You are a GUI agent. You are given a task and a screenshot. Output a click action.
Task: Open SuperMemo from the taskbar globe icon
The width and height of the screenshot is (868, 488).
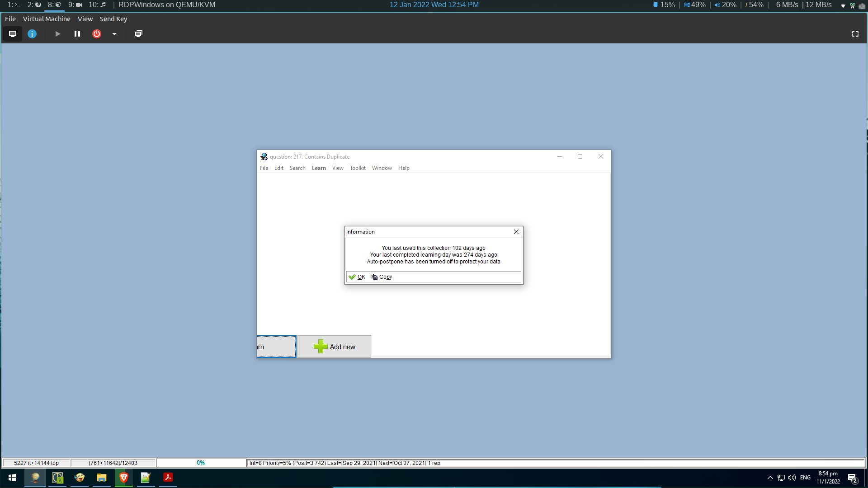click(35, 478)
